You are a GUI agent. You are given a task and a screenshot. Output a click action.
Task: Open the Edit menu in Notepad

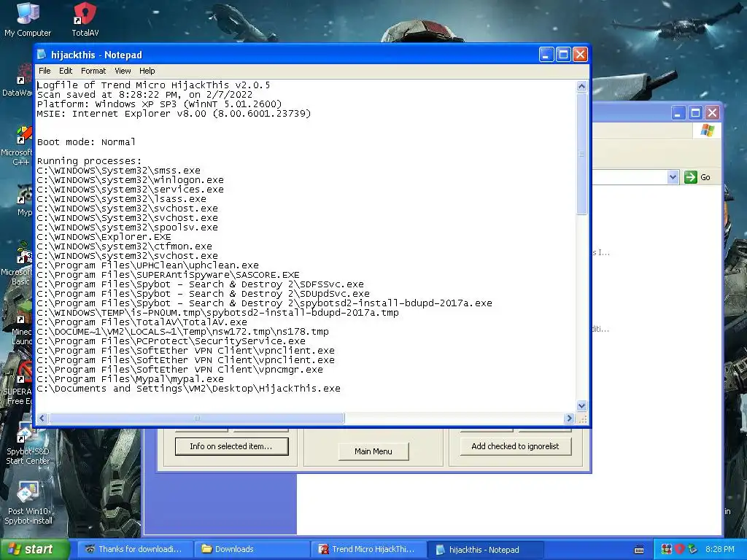click(65, 71)
